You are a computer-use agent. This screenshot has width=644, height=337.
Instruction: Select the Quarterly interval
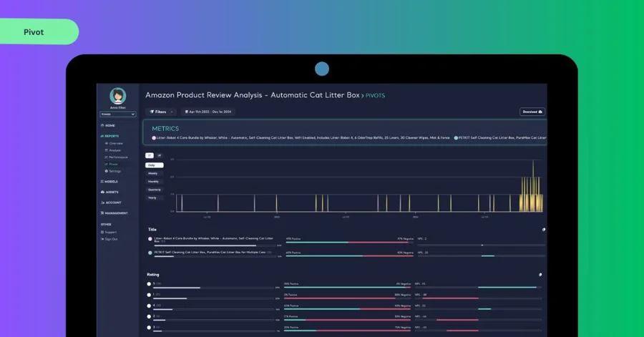click(155, 190)
